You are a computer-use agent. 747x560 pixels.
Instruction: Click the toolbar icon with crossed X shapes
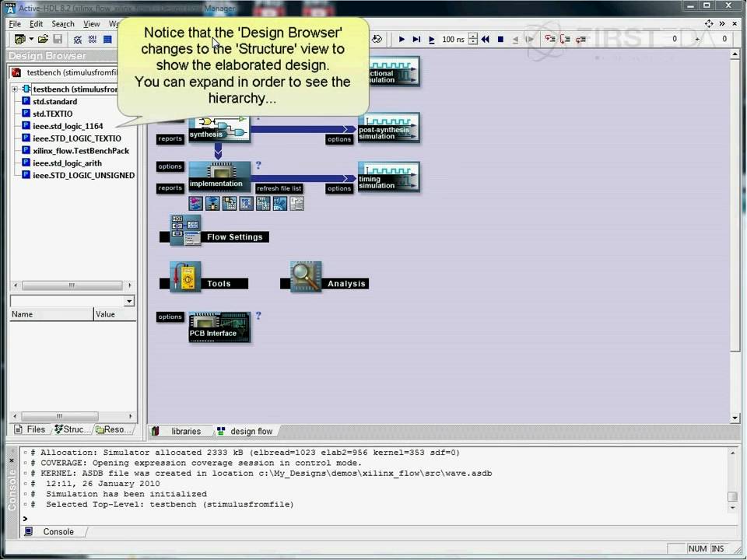[x=78, y=40]
